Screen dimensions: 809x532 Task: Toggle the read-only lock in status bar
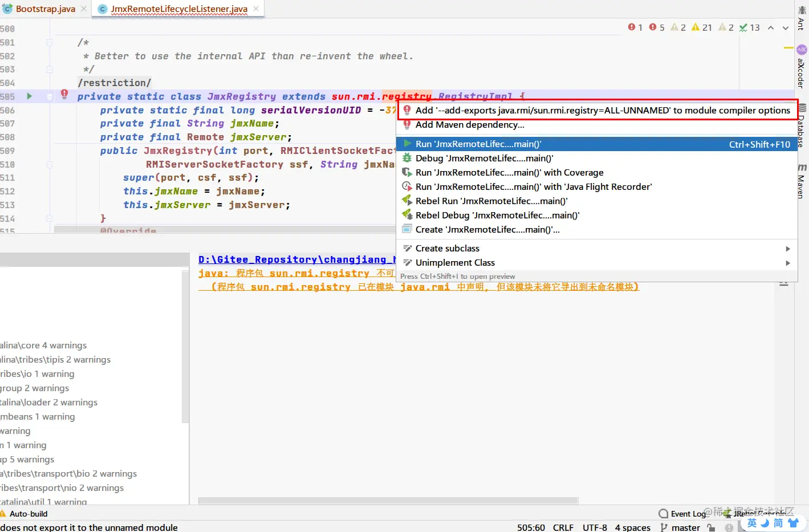(x=711, y=527)
